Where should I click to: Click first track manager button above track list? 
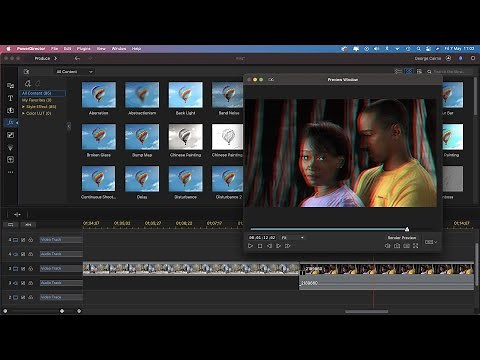[x=11, y=225]
